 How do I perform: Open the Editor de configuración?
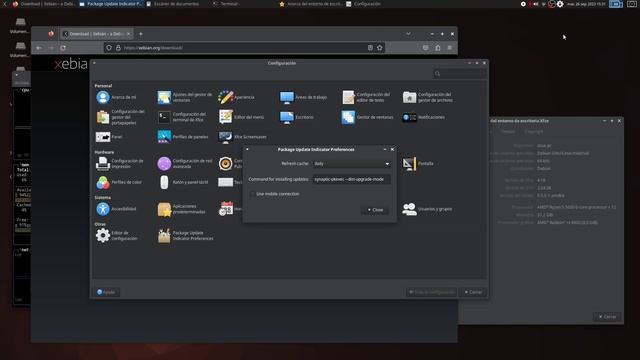click(x=117, y=236)
